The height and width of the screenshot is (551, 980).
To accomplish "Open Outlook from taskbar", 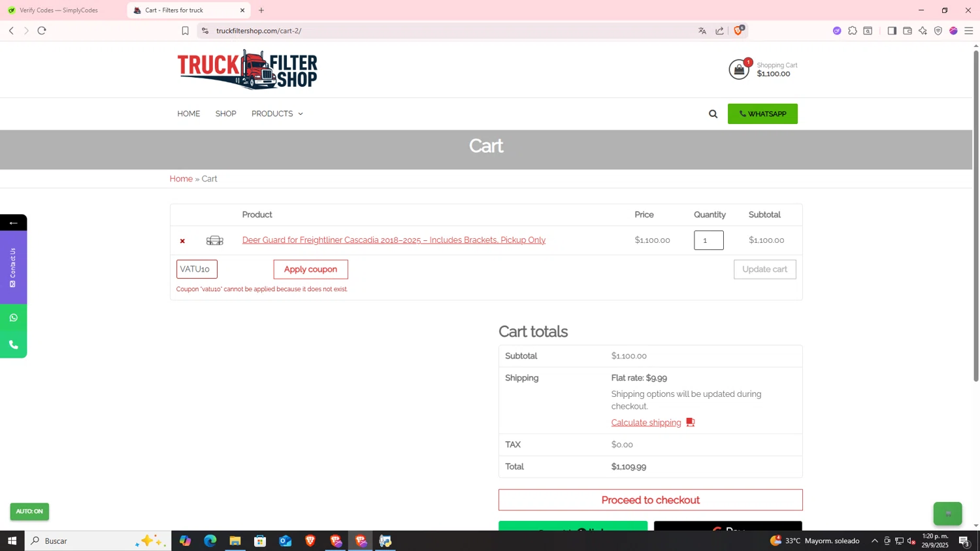I will 286,541.
